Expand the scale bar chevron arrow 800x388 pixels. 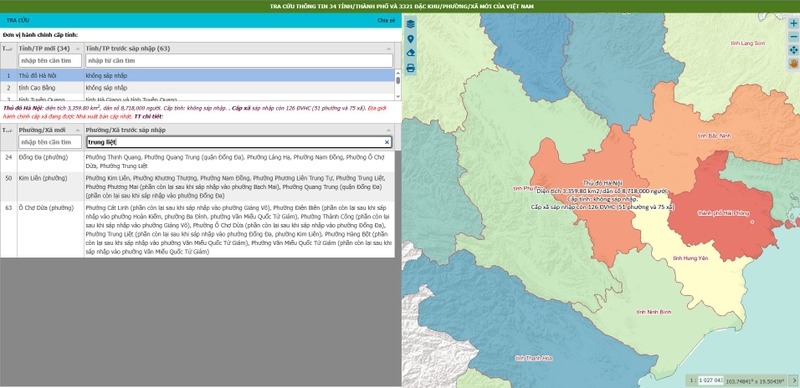click(x=793, y=380)
